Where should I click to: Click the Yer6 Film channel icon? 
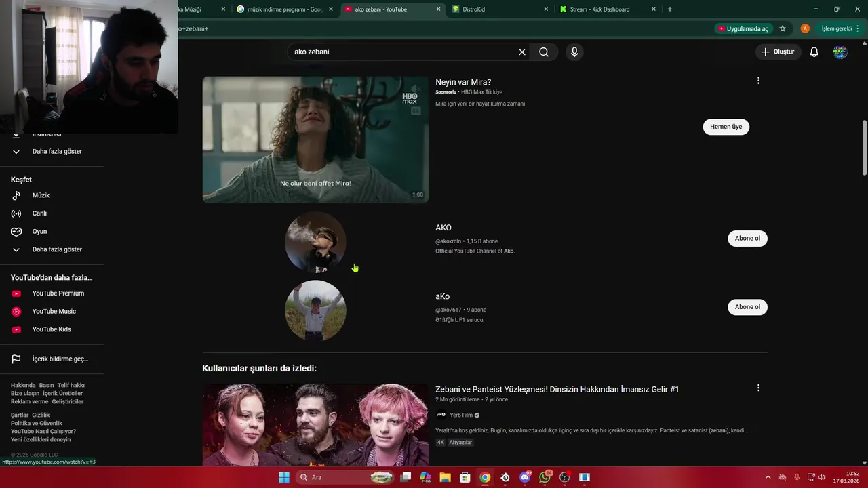441,415
